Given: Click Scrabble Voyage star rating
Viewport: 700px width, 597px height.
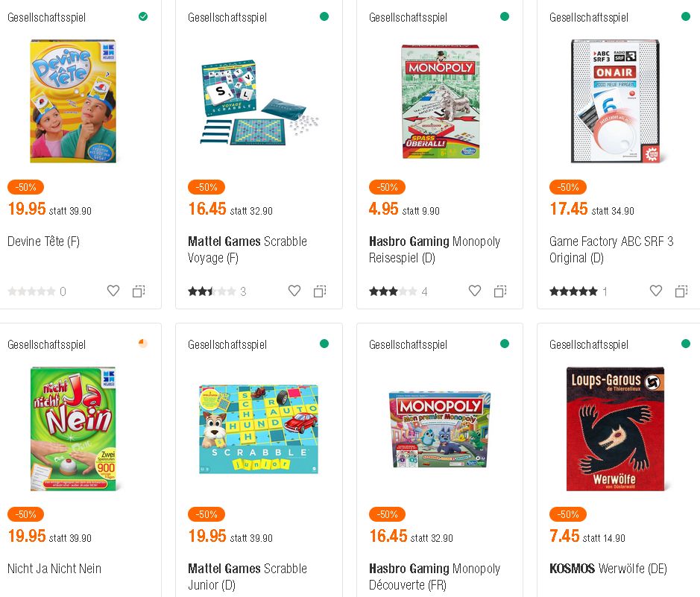Looking at the screenshot, I should pyautogui.click(x=212, y=291).
